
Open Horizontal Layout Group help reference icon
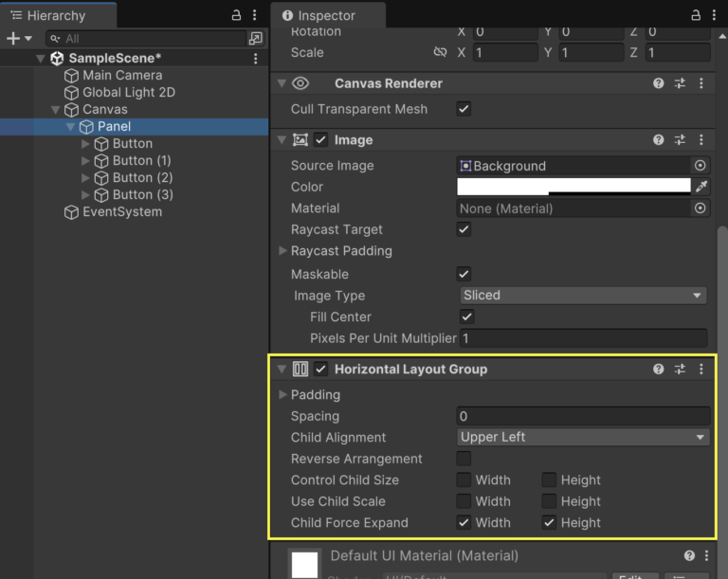coord(658,369)
